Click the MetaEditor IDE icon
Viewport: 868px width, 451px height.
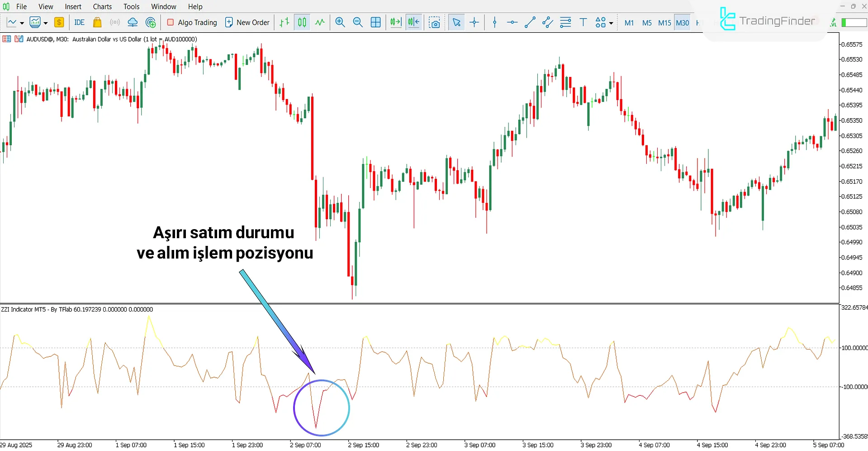pyautogui.click(x=80, y=22)
